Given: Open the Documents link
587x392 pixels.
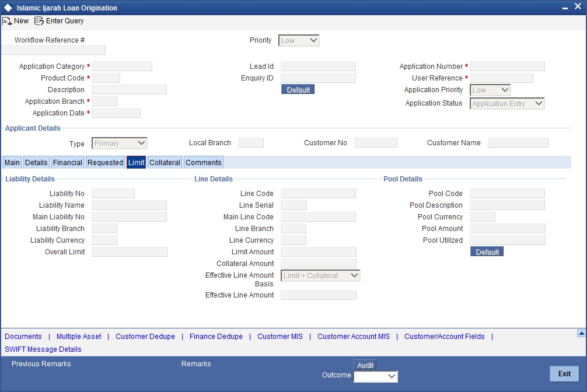Looking at the screenshot, I should [23, 336].
